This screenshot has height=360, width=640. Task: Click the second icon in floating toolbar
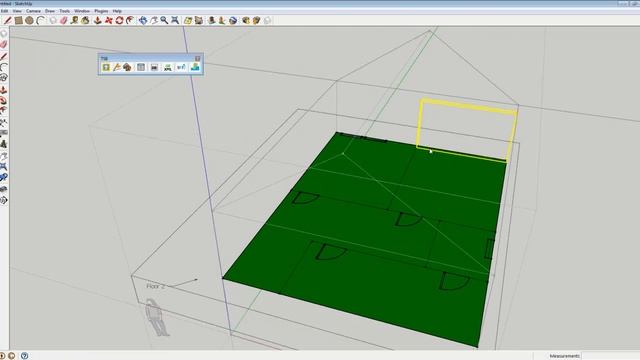[117, 67]
